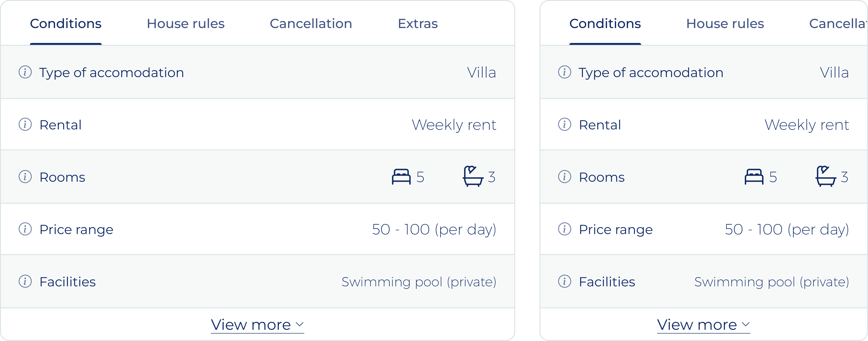Click Facilities info icon in the wide card
This screenshot has height=341, width=868.
(25, 281)
